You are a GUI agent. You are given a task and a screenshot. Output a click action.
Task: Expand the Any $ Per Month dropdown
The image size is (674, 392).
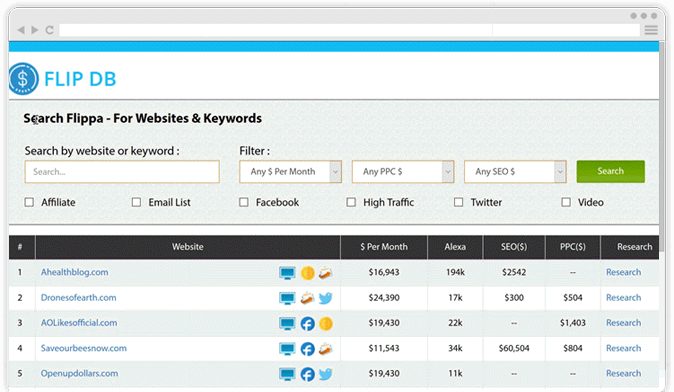[291, 172]
